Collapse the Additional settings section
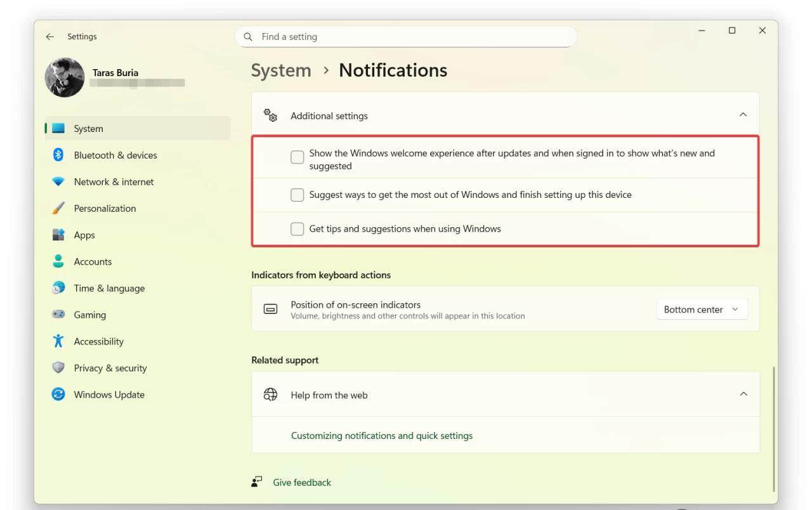The image size is (812, 510). [743, 115]
